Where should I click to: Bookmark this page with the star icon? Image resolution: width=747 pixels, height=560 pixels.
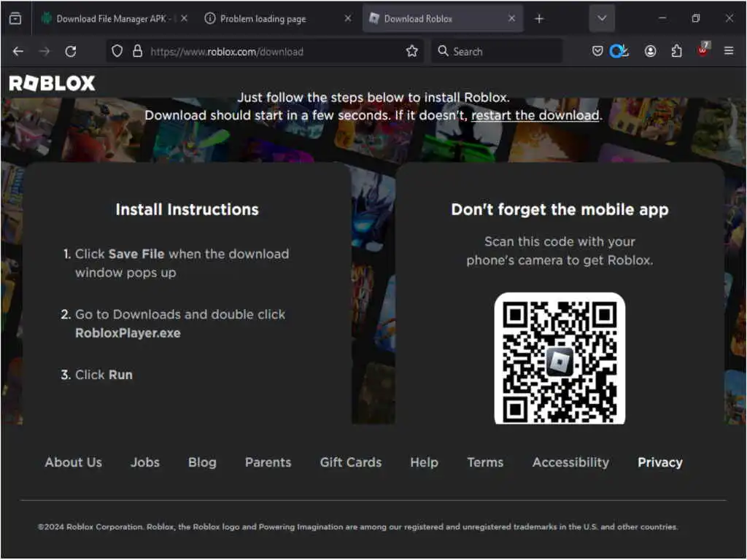(412, 52)
